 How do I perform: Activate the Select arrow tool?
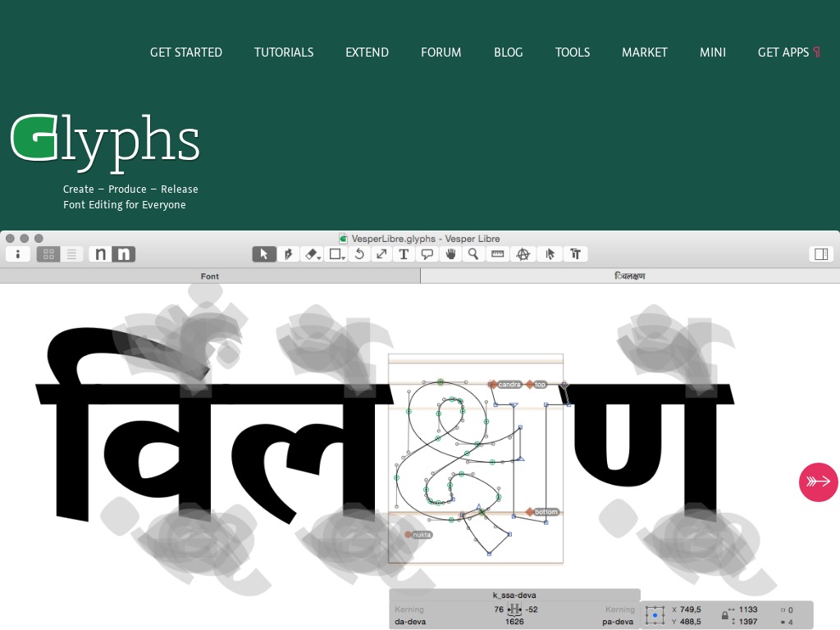click(264, 254)
